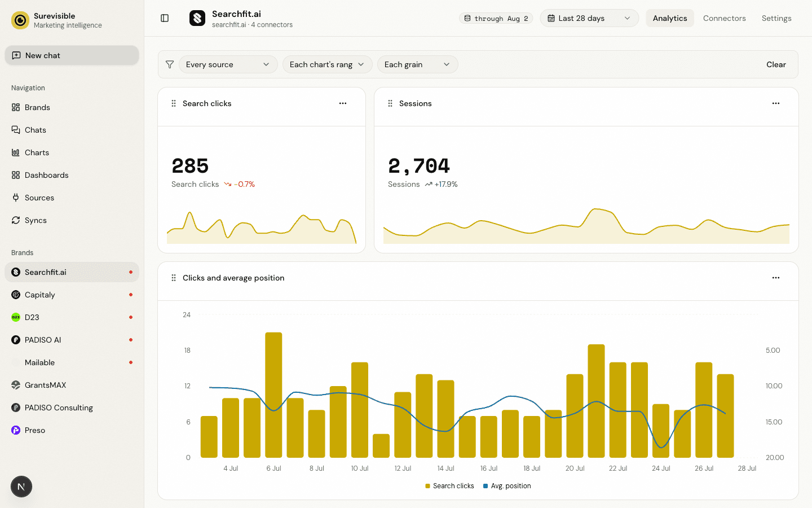Click the GrantsMAX brand icon
Screen dimensions: 812x508
tap(16, 385)
